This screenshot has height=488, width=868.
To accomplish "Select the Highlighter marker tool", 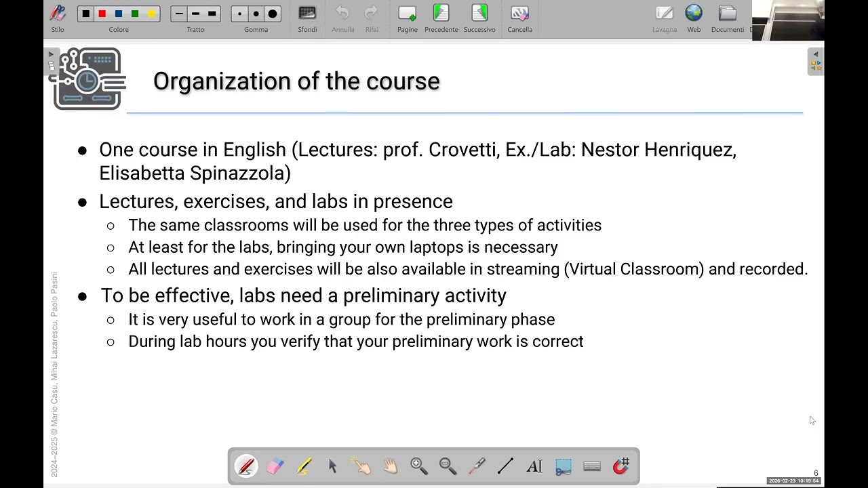I will [x=304, y=466].
